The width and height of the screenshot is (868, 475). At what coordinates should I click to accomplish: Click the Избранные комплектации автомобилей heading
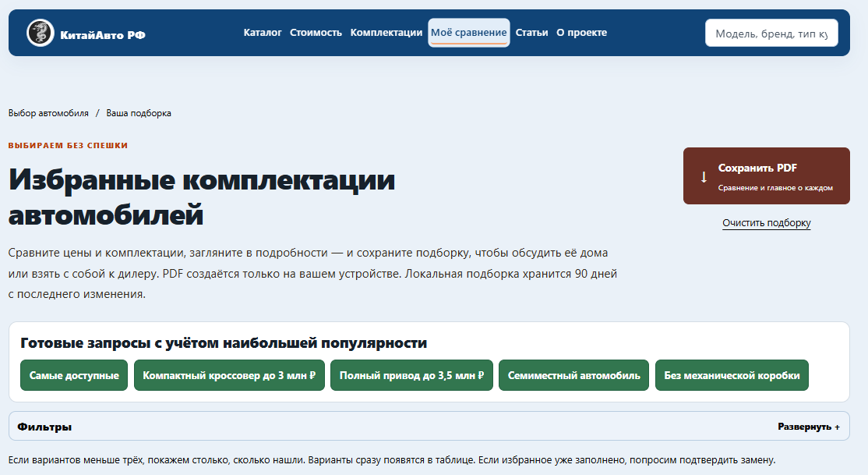(202, 197)
